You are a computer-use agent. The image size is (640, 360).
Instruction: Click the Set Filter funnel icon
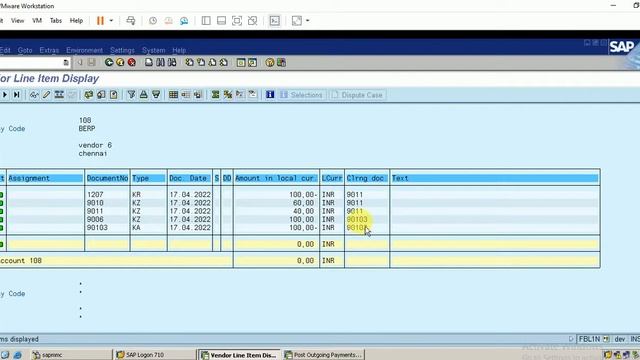131,95
